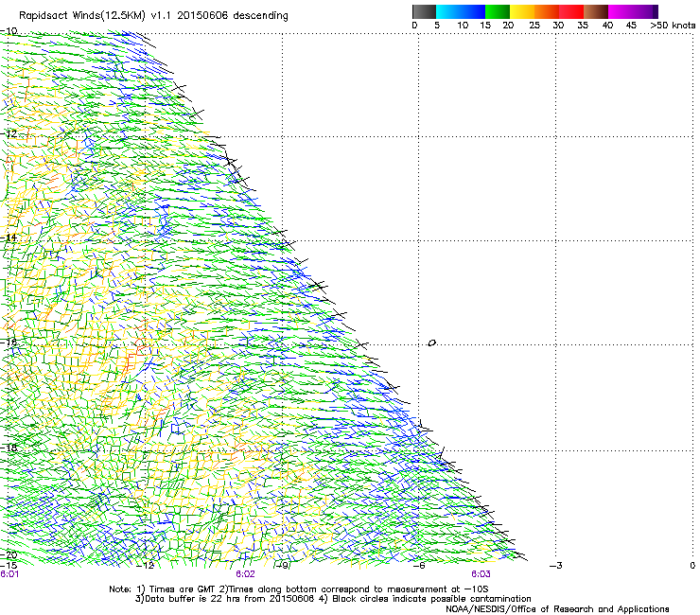Click the '-6' longitude label on the bottom axis
Screen dimensions: 700x615
tap(418, 566)
